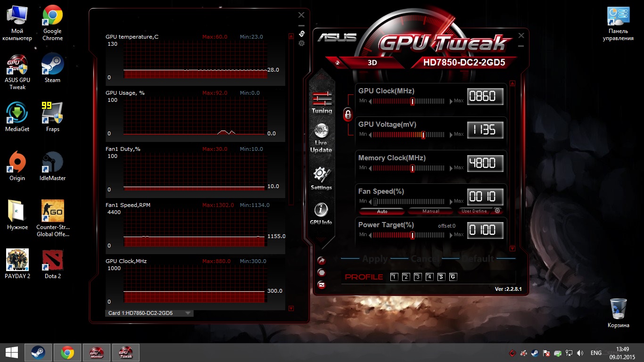Image resolution: width=644 pixels, height=362 pixels.
Task: Switch to the 3D mode tab
Action: pyautogui.click(x=372, y=62)
